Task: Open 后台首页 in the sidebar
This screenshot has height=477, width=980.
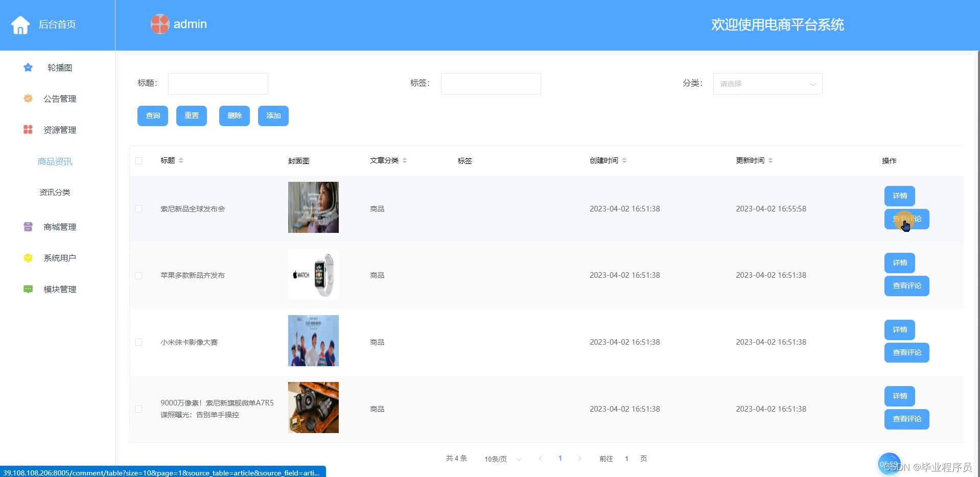Action: (57, 25)
